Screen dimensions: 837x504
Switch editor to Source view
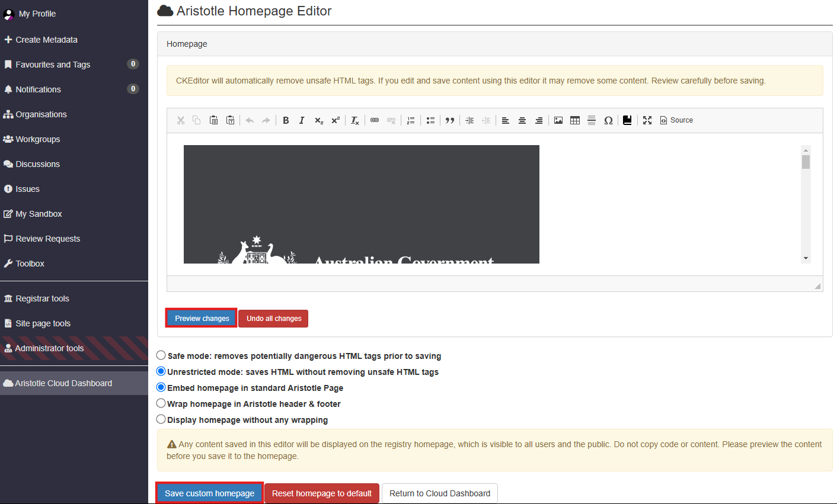click(676, 120)
